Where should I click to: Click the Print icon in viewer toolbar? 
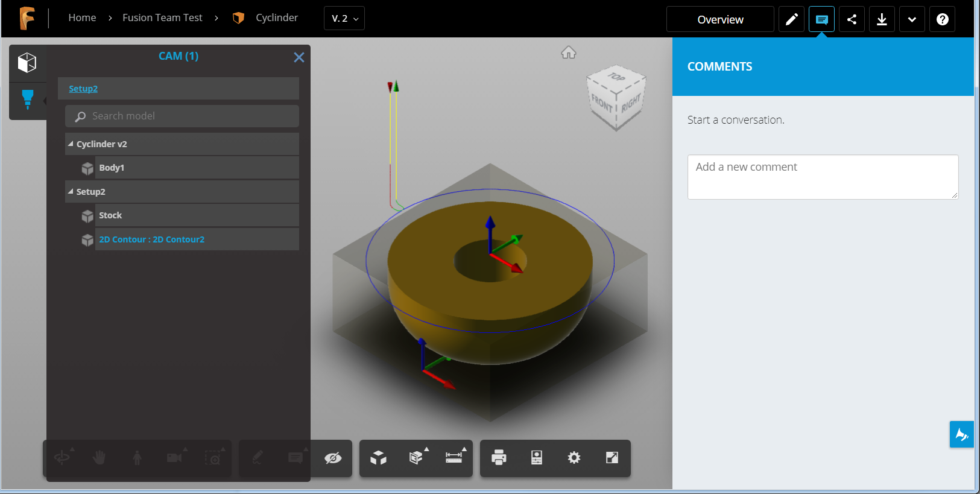(x=499, y=458)
